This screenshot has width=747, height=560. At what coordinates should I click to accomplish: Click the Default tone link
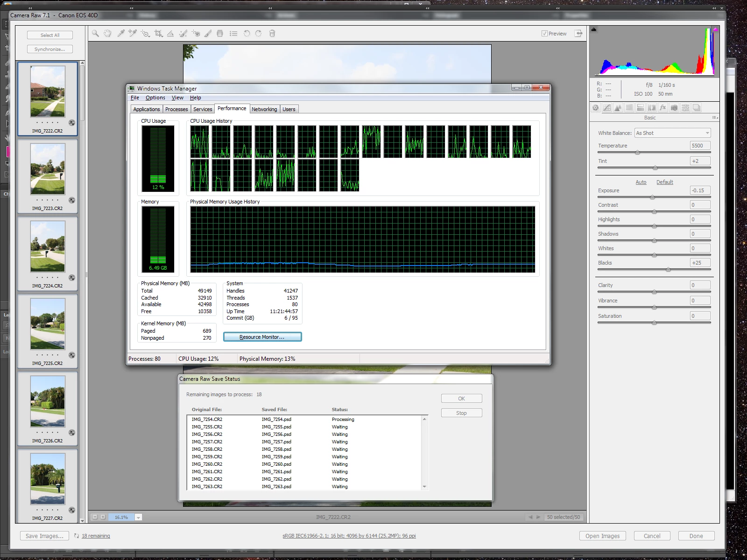pyautogui.click(x=665, y=182)
